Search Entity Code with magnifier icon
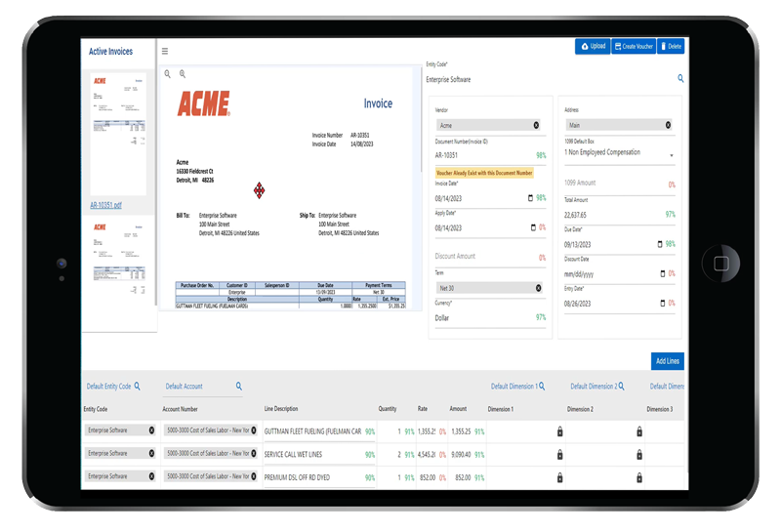 pos(680,78)
